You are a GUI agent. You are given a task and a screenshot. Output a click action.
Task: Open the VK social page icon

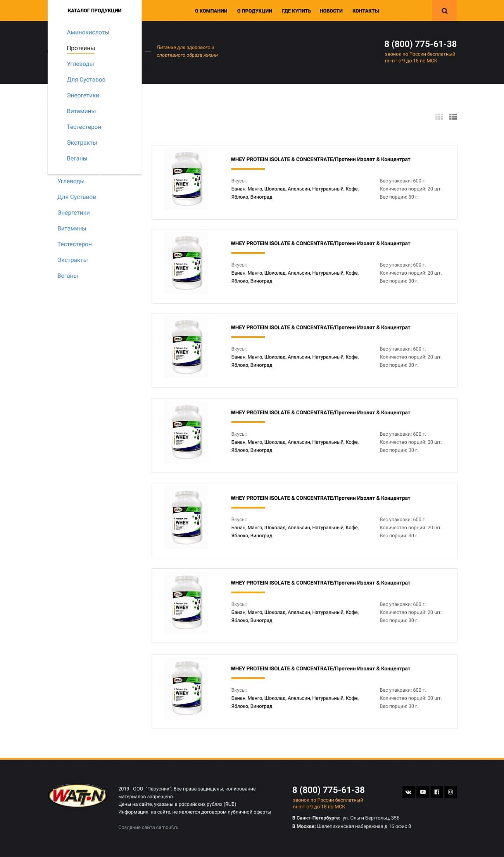[409, 792]
